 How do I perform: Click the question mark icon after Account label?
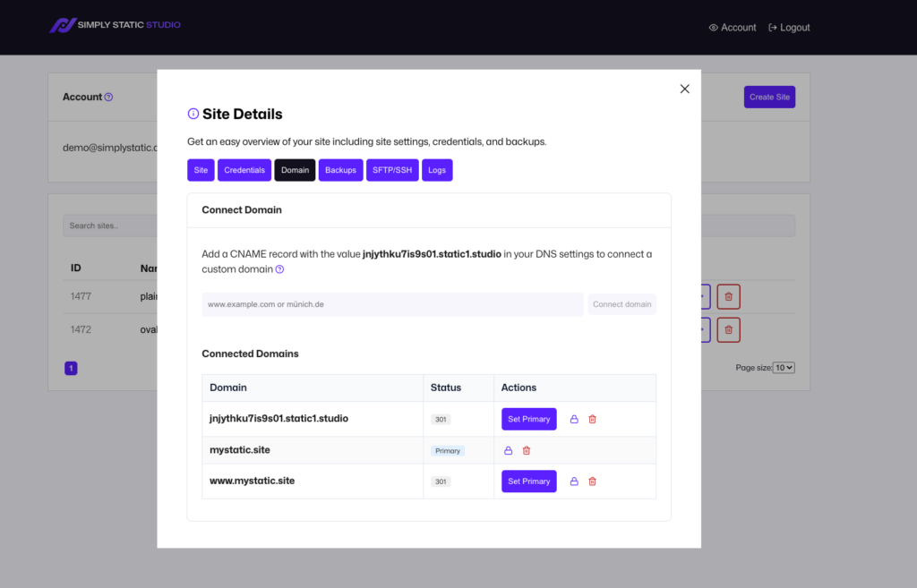tap(108, 97)
